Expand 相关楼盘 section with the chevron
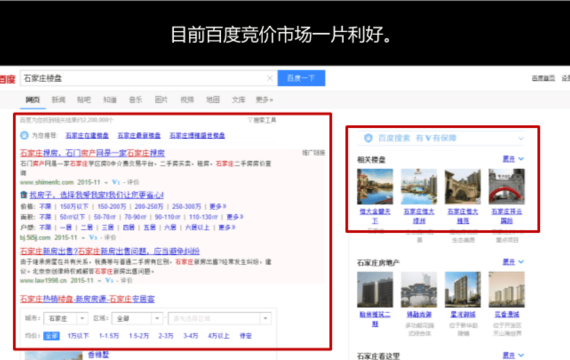Image resolution: width=570 pixels, height=360 pixels. point(521,159)
